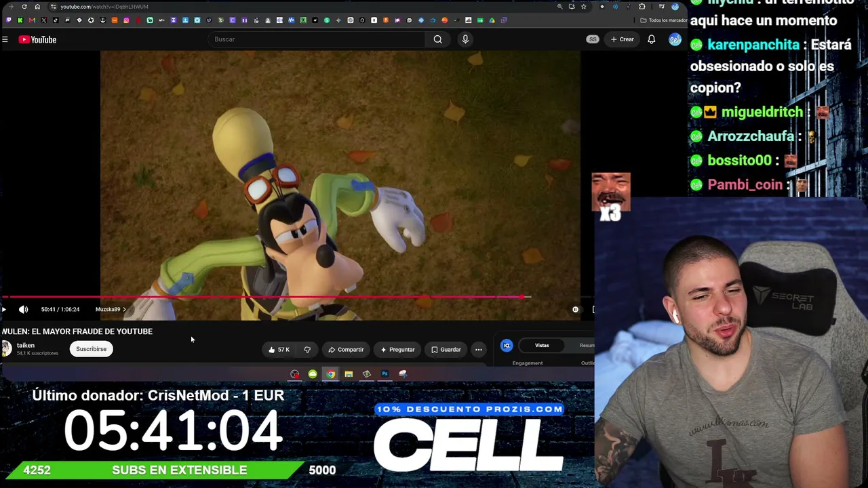Click the 54,1 K suscriptores text

tap(37, 354)
